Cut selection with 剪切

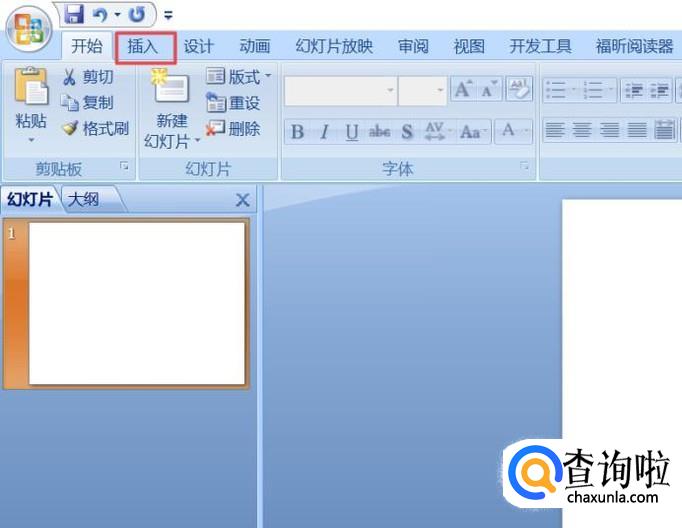pos(88,77)
